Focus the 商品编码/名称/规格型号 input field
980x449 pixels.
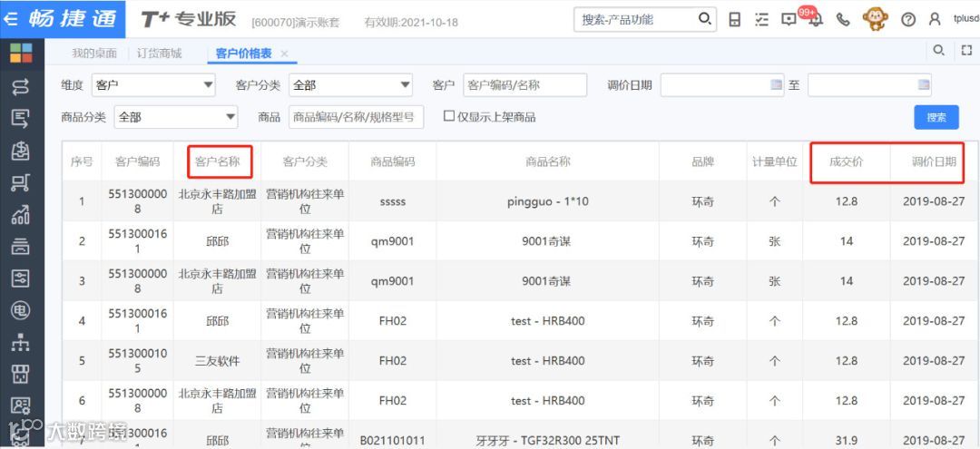pyautogui.click(x=357, y=117)
